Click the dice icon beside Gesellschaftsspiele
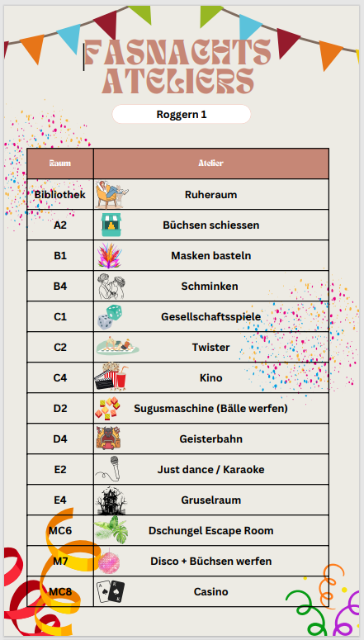The height and width of the screenshot is (640, 364). (110, 317)
